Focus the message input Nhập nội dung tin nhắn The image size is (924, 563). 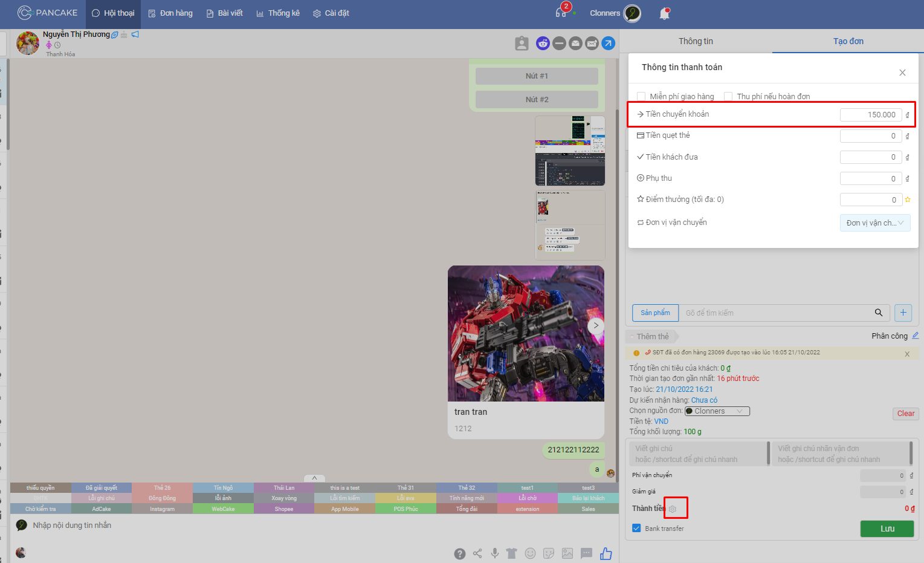pos(314,525)
